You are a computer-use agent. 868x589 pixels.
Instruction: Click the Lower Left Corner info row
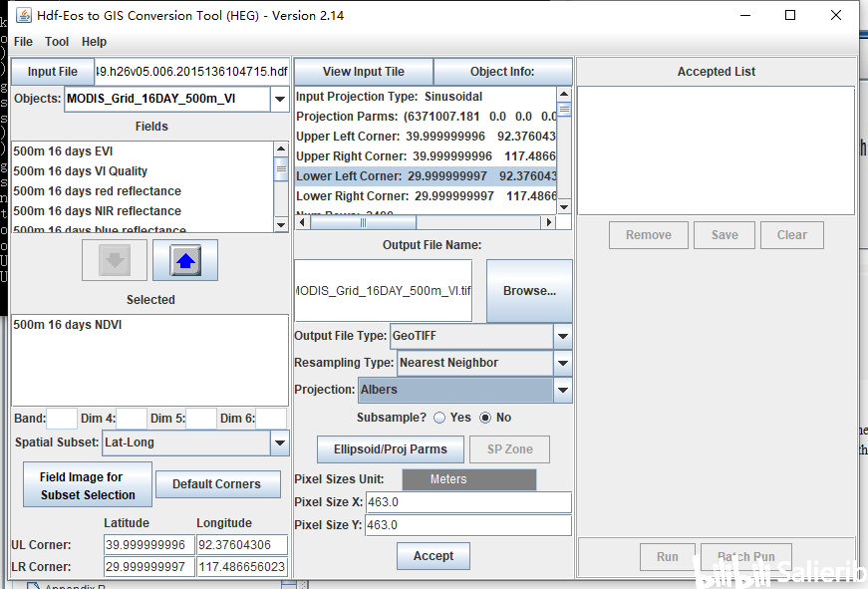(x=426, y=176)
